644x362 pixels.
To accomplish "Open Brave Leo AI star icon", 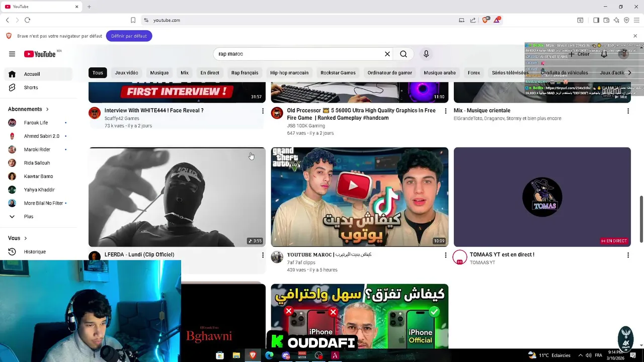I will click(x=616, y=20).
